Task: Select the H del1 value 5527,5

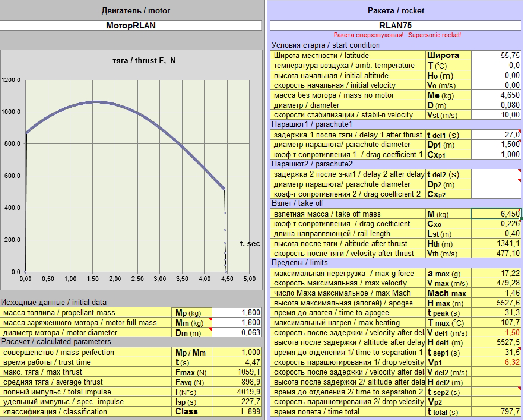Action: coord(496,342)
